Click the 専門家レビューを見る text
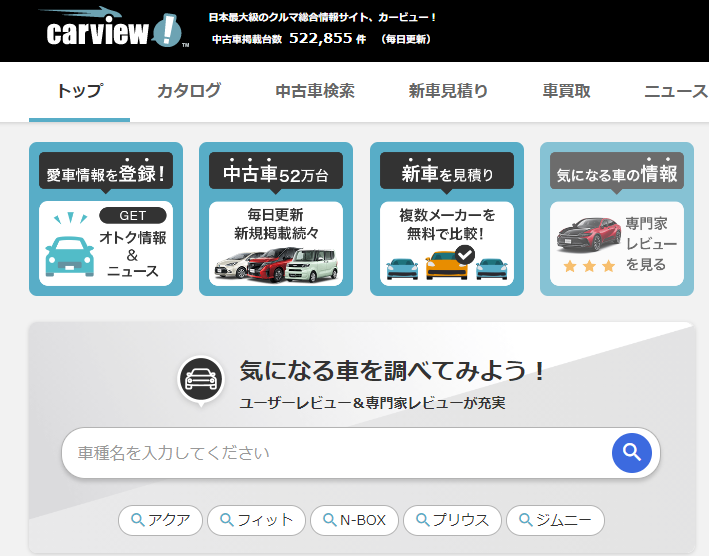Screen dimensions: 709x556 coord(651,244)
